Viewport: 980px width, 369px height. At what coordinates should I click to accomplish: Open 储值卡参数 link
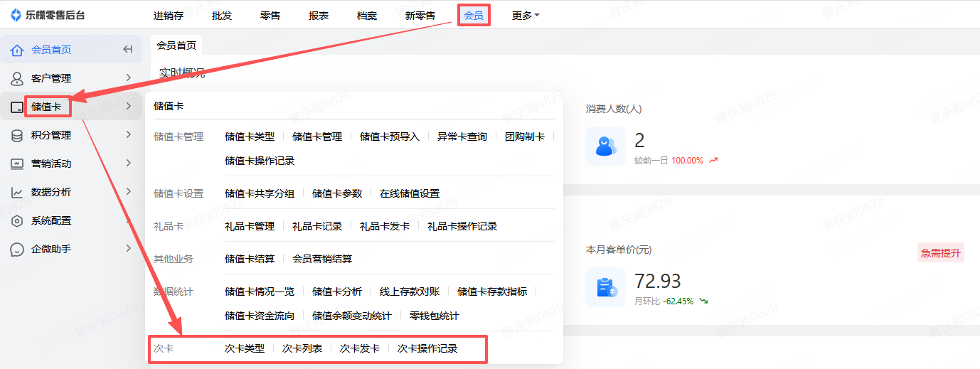pyautogui.click(x=337, y=193)
